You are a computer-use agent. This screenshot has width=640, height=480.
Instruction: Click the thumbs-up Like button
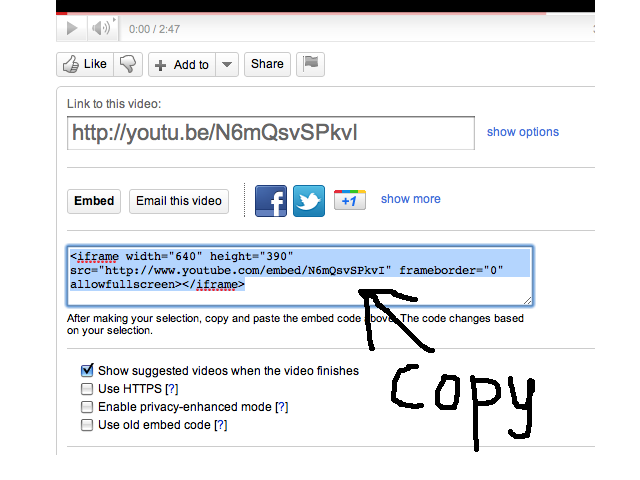[x=85, y=64]
